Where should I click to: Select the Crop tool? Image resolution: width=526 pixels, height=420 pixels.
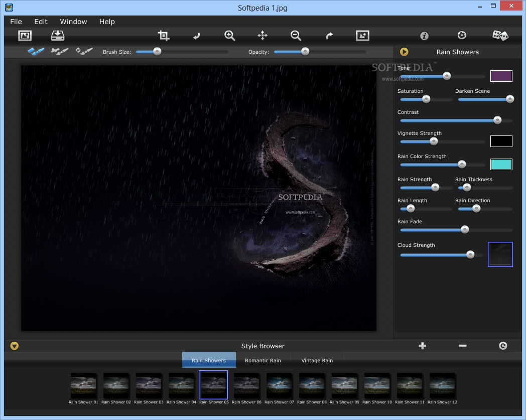click(163, 35)
